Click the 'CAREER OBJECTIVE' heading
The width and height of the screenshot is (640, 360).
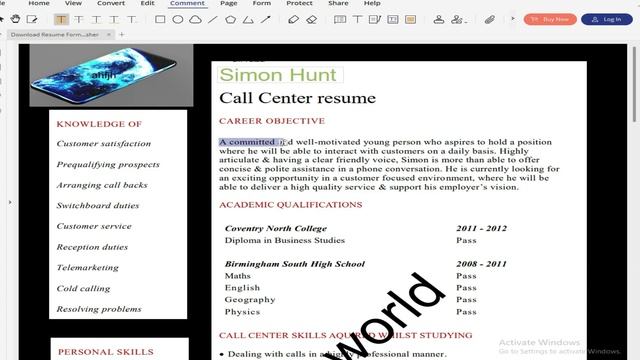point(272,121)
